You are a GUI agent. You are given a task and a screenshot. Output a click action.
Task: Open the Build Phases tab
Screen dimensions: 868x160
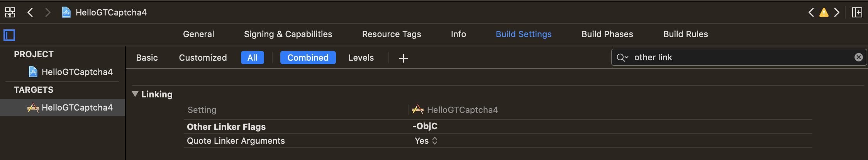[607, 34]
